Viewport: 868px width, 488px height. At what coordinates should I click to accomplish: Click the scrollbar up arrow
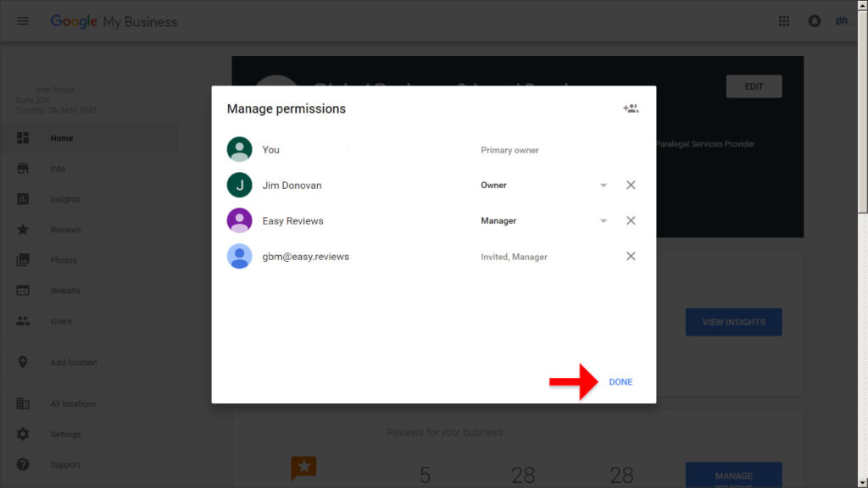point(862,5)
